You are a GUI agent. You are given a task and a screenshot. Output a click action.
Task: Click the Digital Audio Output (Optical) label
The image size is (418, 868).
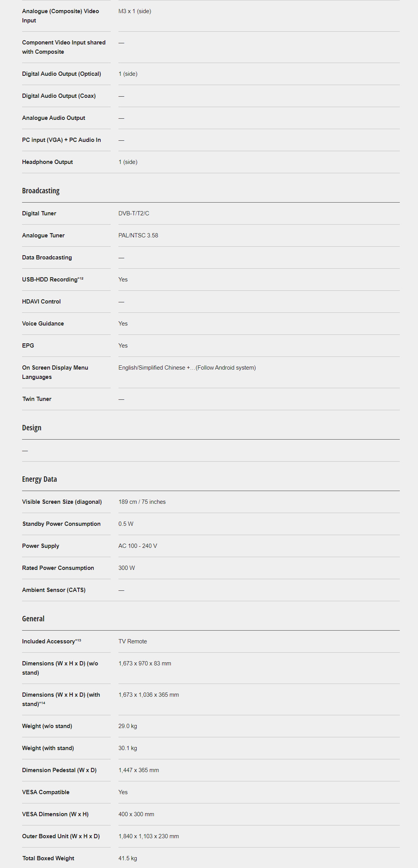coord(62,74)
